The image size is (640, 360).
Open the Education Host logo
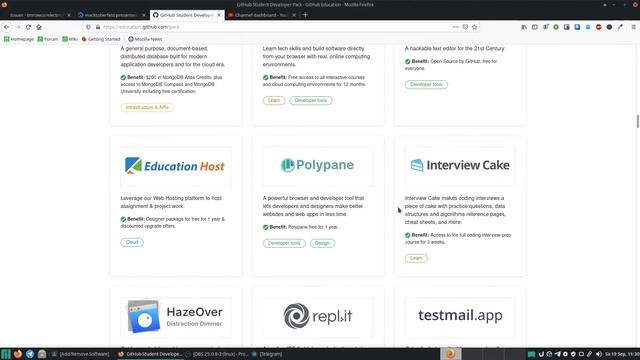point(176,166)
